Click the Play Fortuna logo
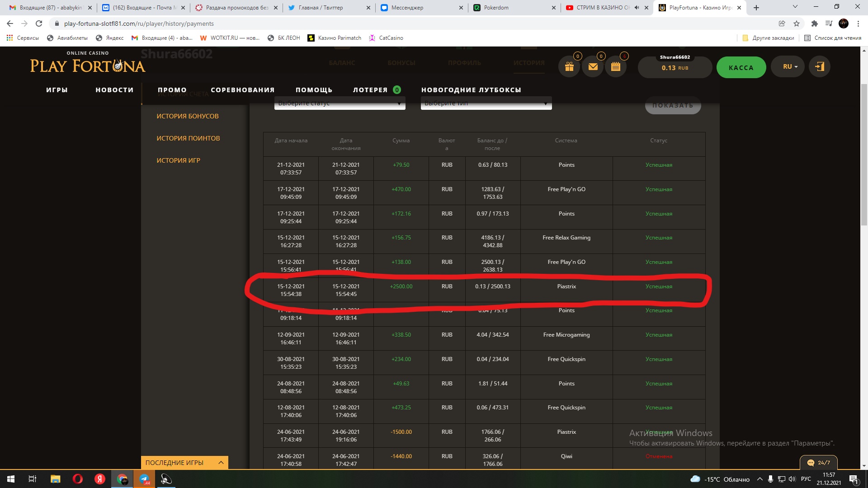Screen dimensions: 868x488 point(88,63)
